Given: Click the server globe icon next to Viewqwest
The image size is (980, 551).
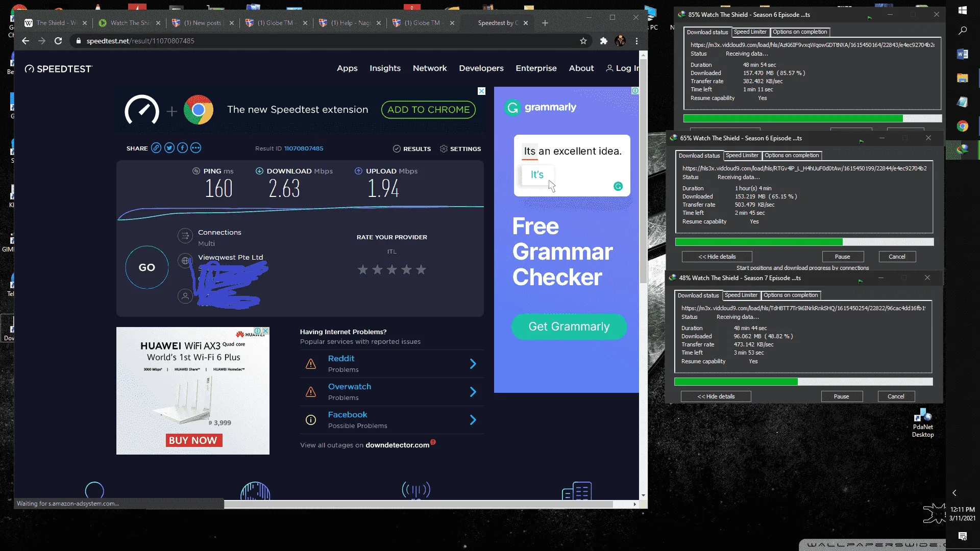Looking at the screenshot, I should (185, 261).
